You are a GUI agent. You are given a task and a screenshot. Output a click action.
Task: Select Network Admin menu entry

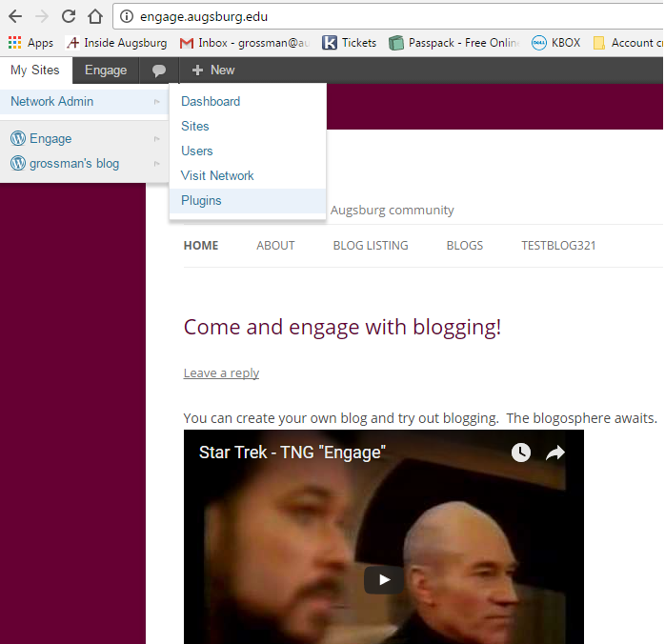pos(85,101)
